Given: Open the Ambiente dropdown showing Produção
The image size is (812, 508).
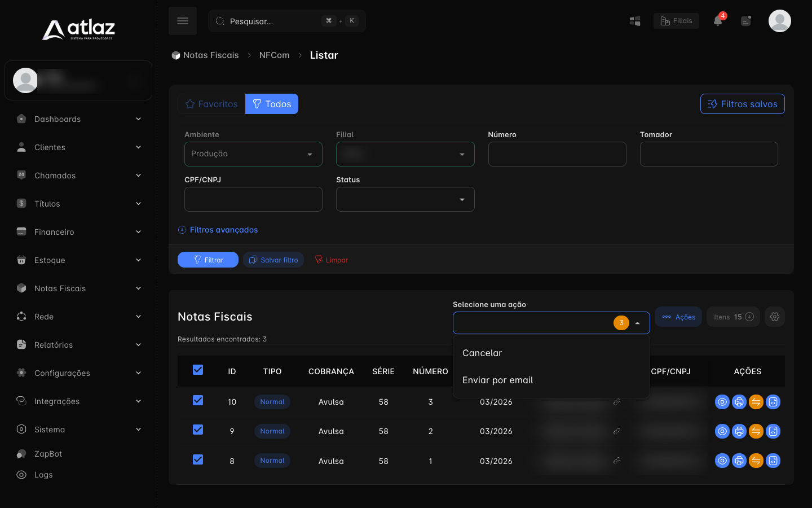Looking at the screenshot, I should [253, 154].
